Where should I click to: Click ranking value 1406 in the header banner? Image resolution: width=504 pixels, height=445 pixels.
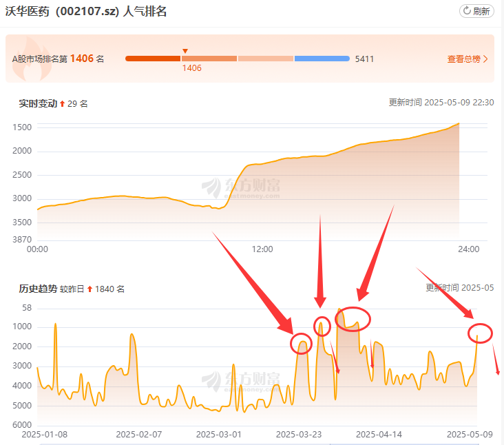click(x=82, y=59)
